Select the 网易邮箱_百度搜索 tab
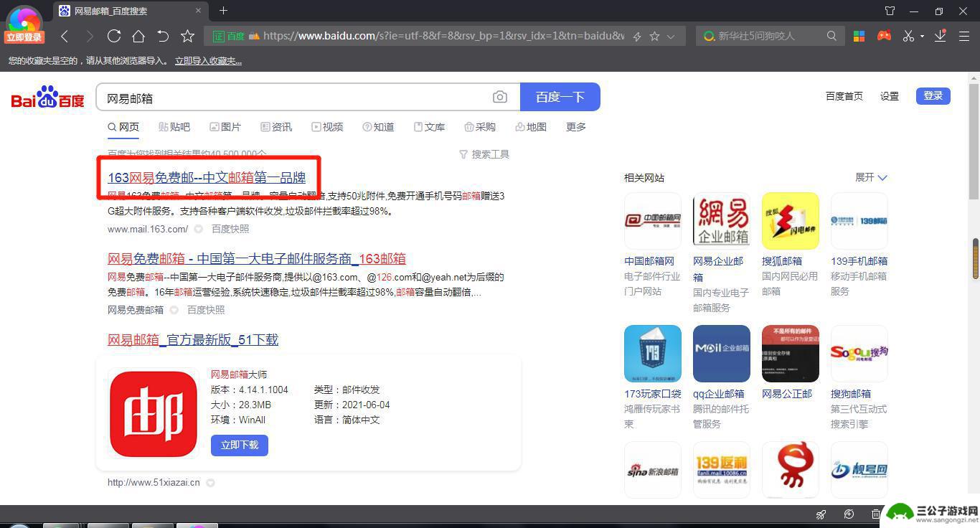 click(131, 11)
